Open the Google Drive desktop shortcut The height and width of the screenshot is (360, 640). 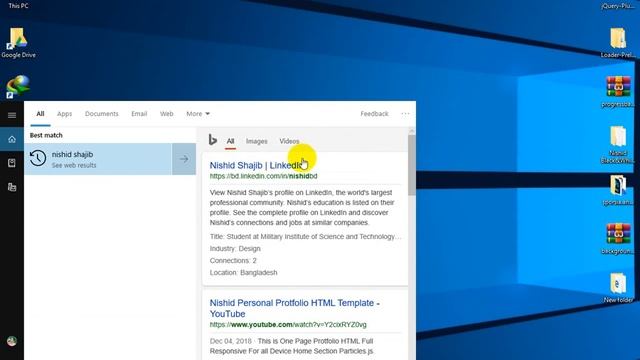pos(18,43)
